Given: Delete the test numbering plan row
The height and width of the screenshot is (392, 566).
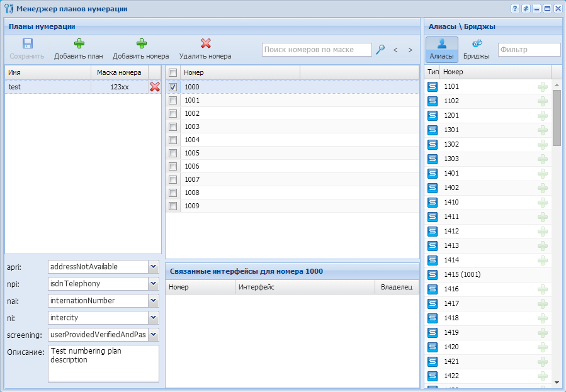Looking at the screenshot, I should [x=154, y=87].
